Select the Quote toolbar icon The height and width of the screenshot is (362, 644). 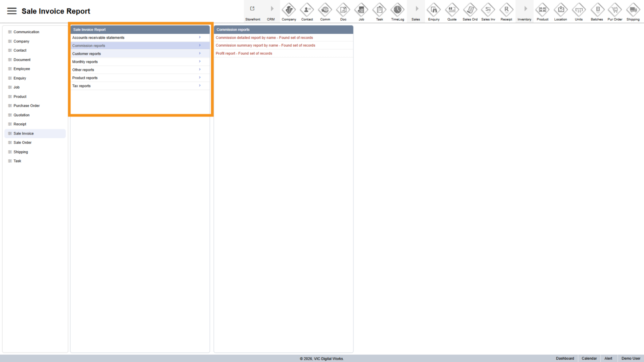click(452, 10)
